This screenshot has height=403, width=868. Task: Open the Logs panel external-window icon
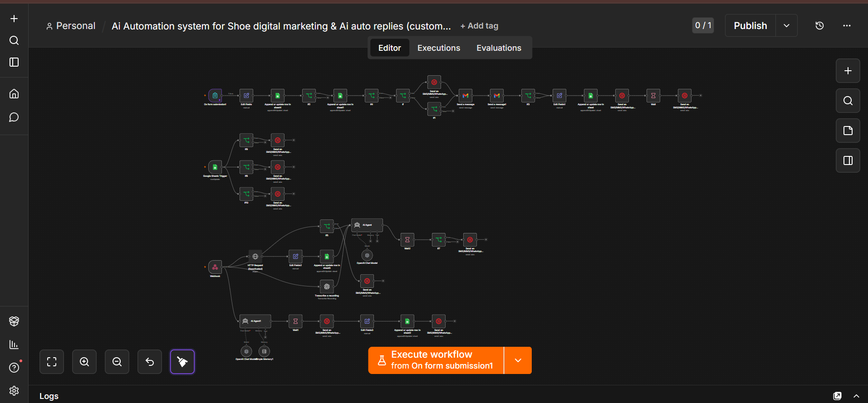pyautogui.click(x=838, y=396)
